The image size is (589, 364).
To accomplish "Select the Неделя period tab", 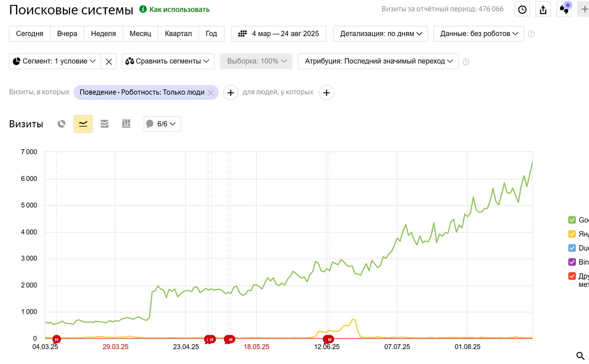I will pyautogui.click(x=103, y=34).
